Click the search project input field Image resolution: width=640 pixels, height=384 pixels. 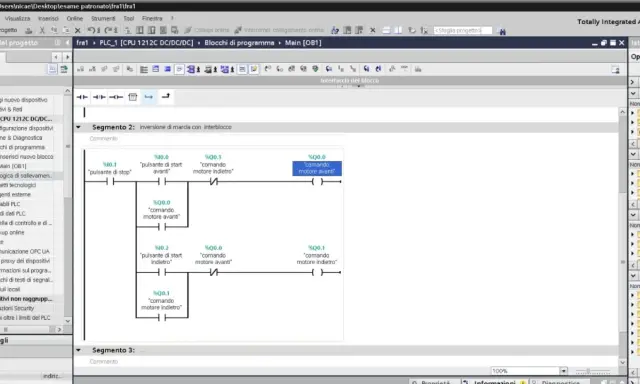(462, 31)
